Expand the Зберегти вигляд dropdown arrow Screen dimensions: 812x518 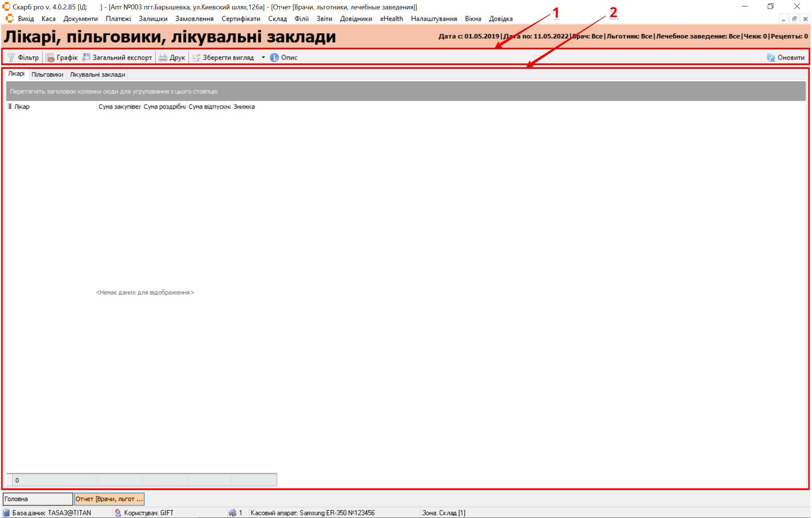(263, 57)
